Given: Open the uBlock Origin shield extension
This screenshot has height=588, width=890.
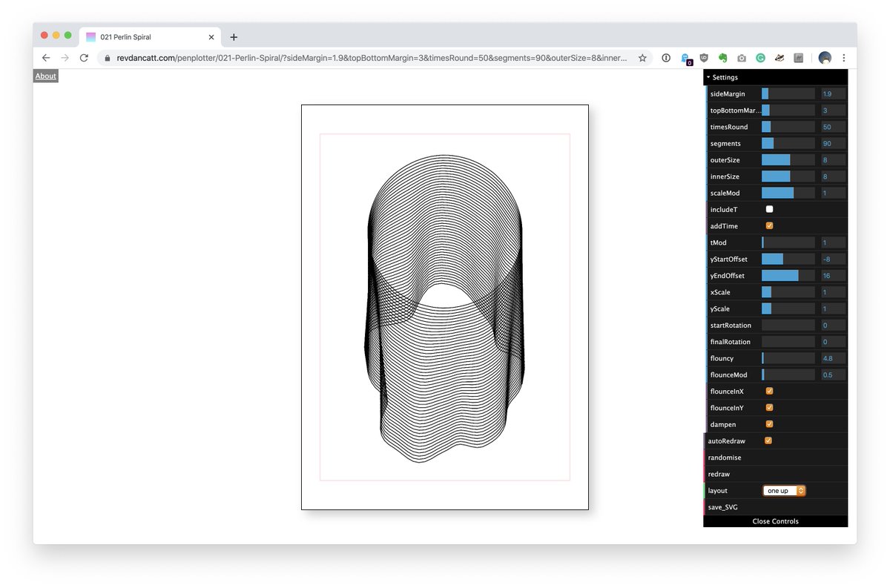Looking at the screenshot, I should click(x=704, y=58).
